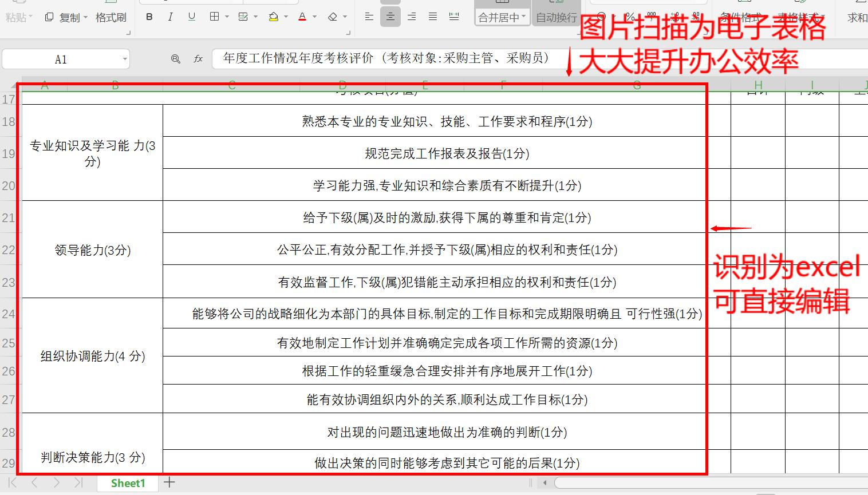Viewport: 868px width, 495px height.
Task: Switch to the Sheet1 tab
Action: pos(128,484)
